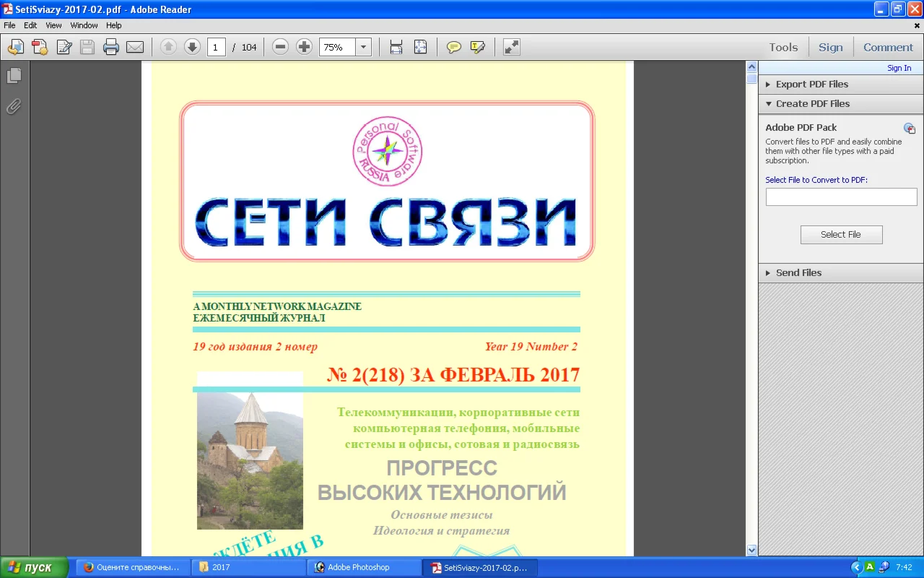Switch to the Comment tab
The image size is (924, 578).
[888, 46]
